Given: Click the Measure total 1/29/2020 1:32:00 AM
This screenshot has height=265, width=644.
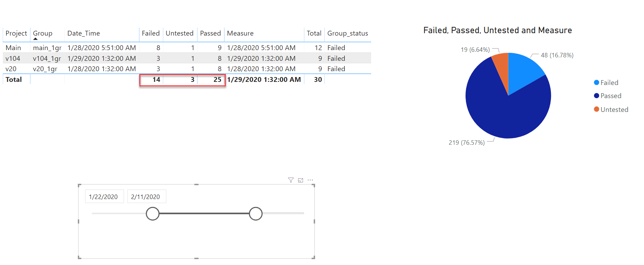Looking at the screenshot, I should point(264,79).
